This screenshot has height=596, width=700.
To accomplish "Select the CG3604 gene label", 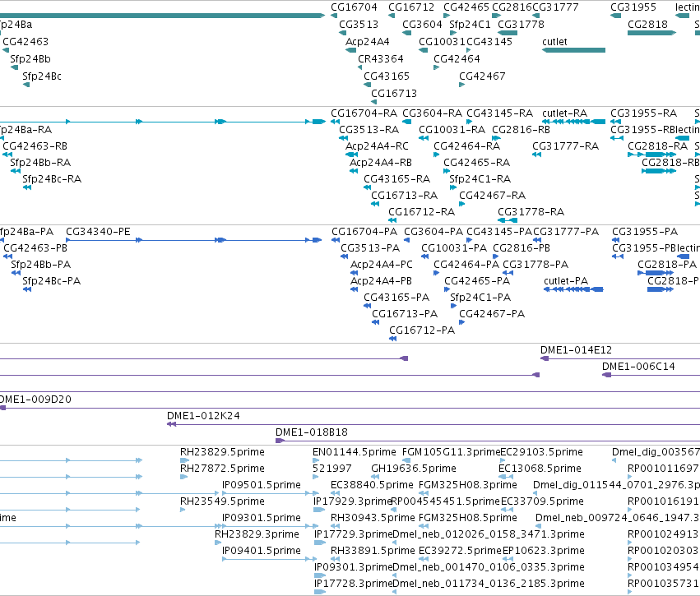I will point(422,24).
